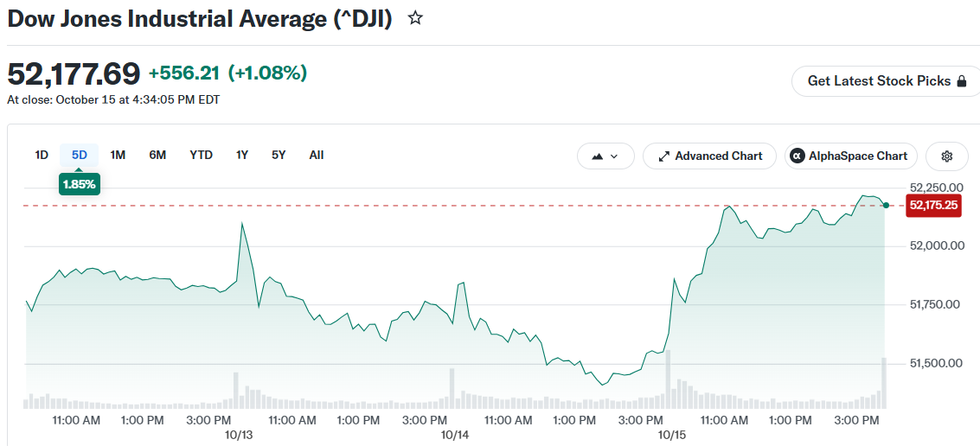980x446 pixels.
Task: Select the 5D range tab
Action: pos(80,155)
